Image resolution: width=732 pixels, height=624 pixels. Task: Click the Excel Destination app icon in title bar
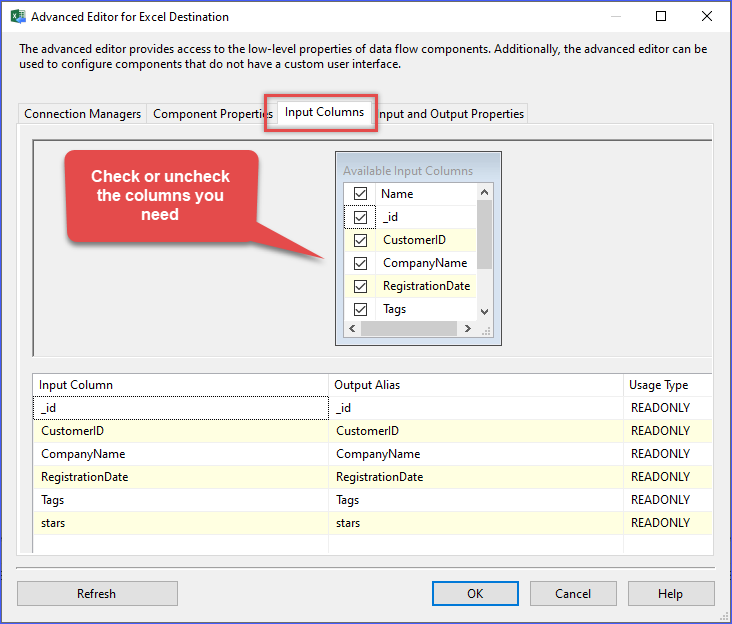click(18, 16)
